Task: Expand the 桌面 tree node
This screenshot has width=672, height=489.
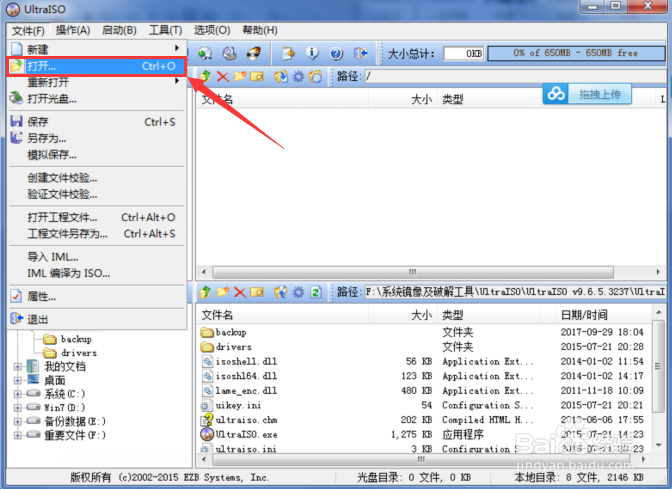Action: [18, 380]
